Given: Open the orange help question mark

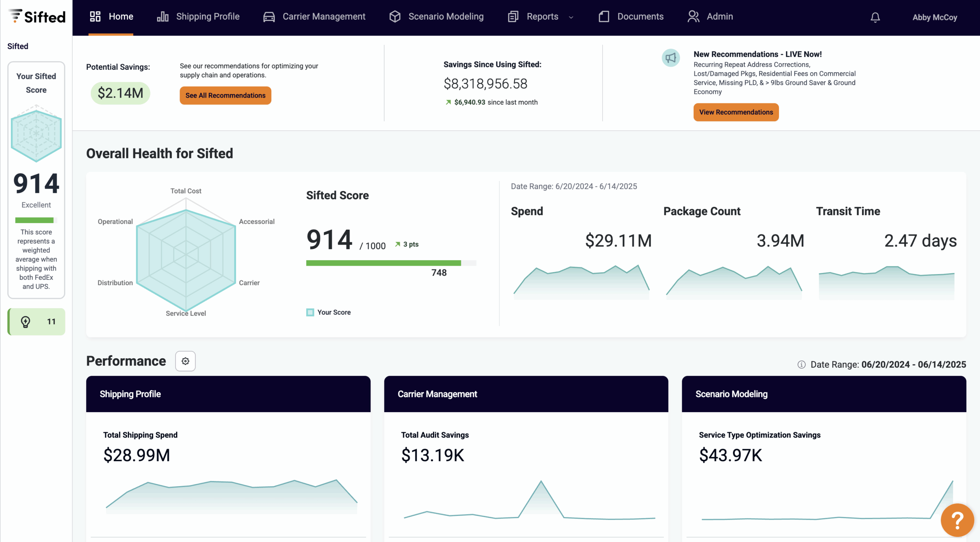Looking at the screenshot, I should tap(957, 520).
